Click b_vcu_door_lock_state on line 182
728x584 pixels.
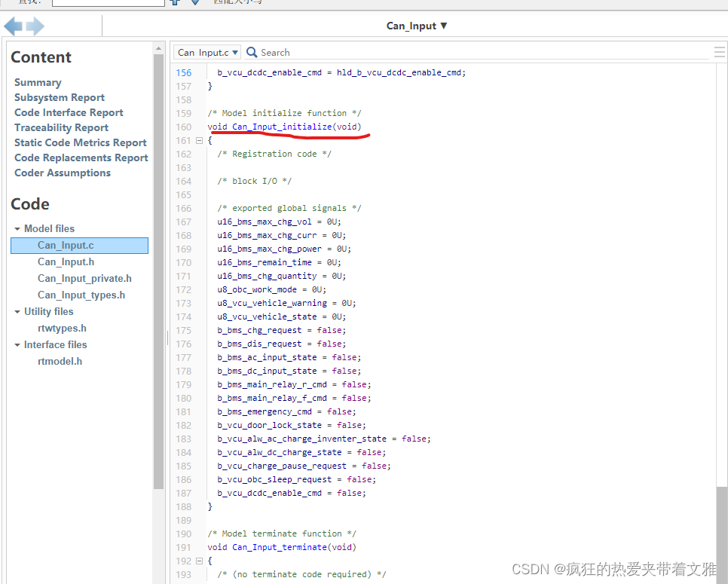coord(269,425)
